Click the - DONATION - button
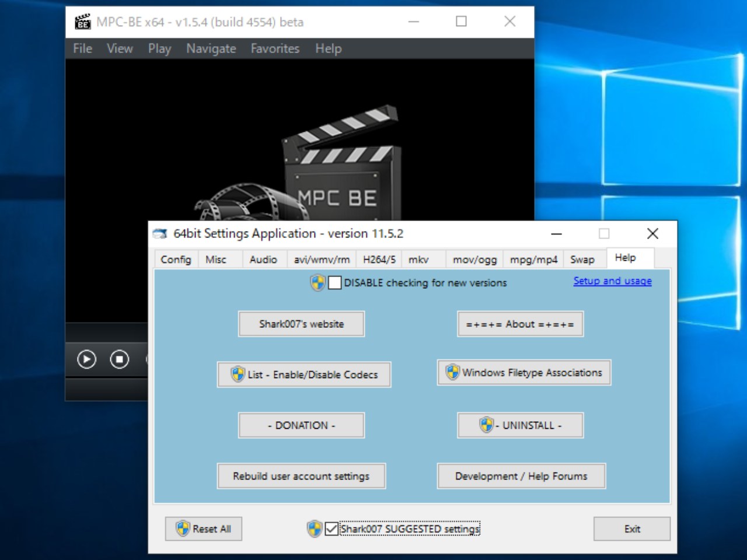The height and width of the screenshot is (560, 747). pos(302,425)
